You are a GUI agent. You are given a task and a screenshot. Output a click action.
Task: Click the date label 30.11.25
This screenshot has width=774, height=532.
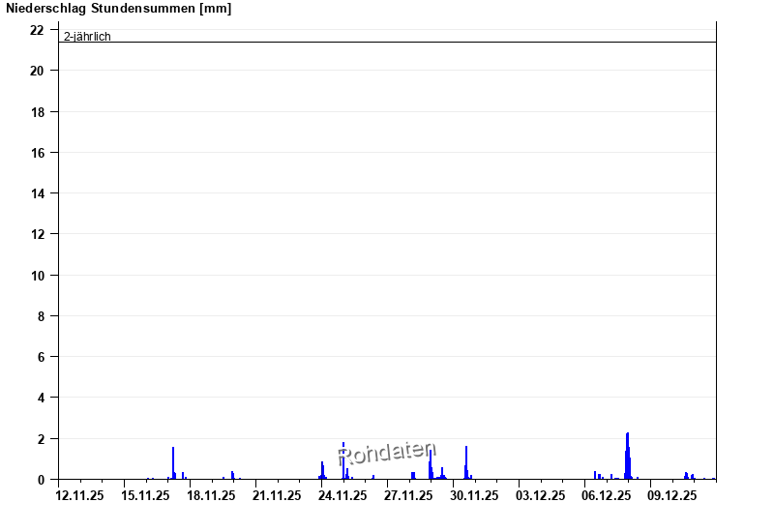click(474, 495)
